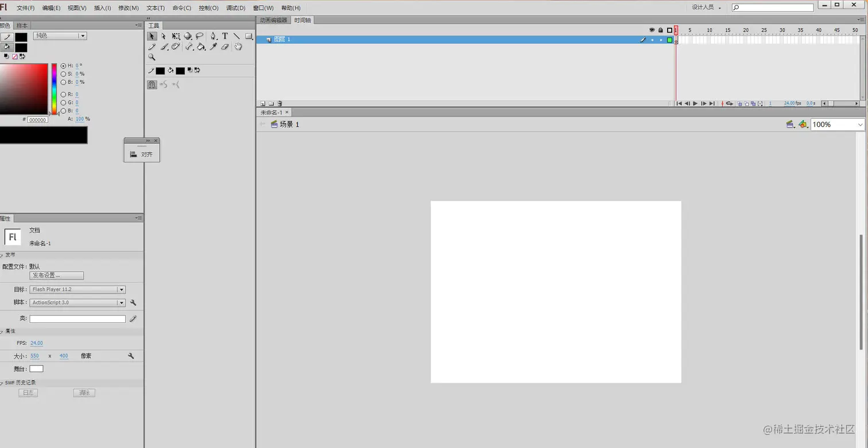Open the 目标 Flash Player dropdown
Screen dimensions: 868x448
[x=121, y=290]
